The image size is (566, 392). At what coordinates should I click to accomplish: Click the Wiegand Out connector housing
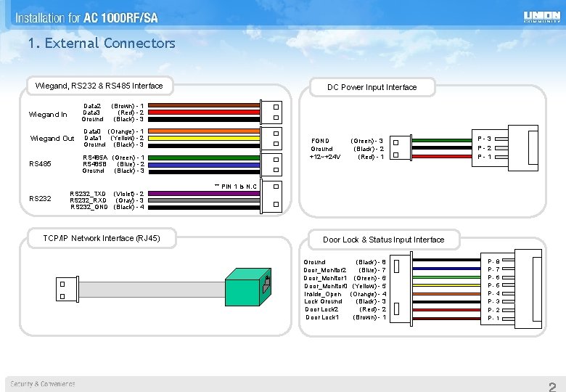click(x=271, y=138)
